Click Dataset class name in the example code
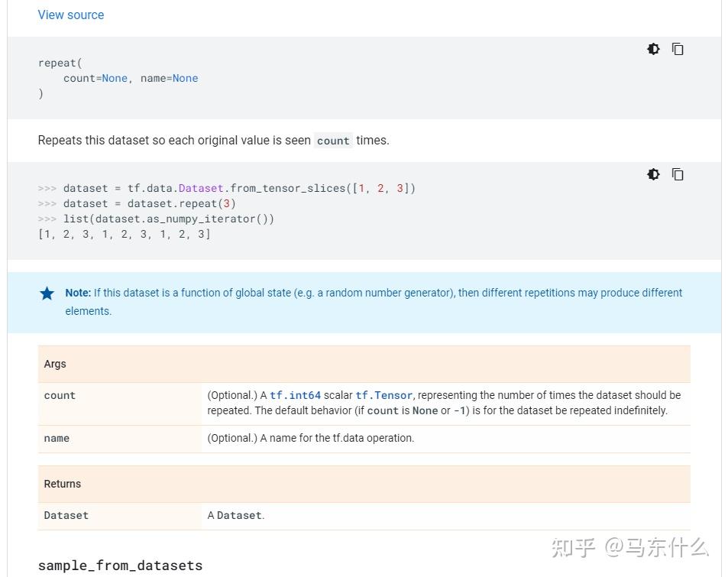 point(201,188)
